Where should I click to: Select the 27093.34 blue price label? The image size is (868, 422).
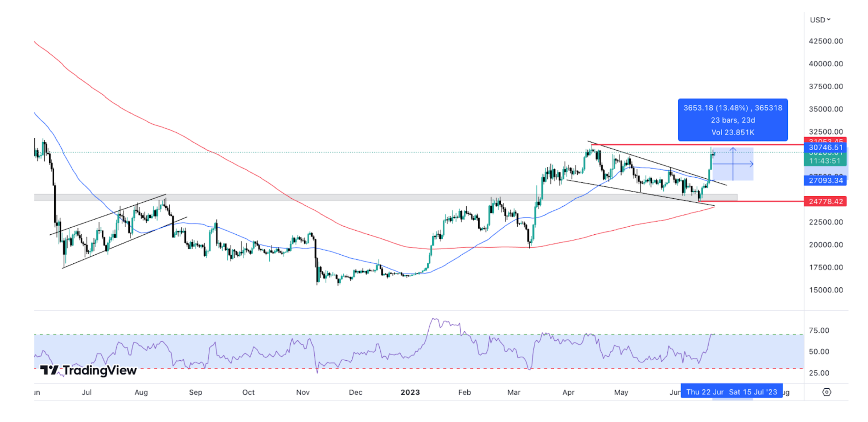(825, 181)
